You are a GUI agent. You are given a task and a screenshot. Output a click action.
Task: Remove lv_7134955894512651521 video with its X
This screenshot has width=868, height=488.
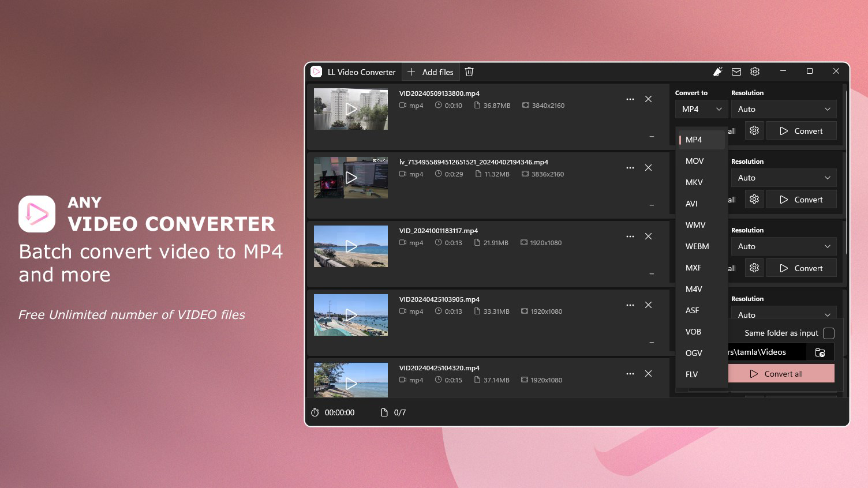pyautogui.click(x=648, y=167)
